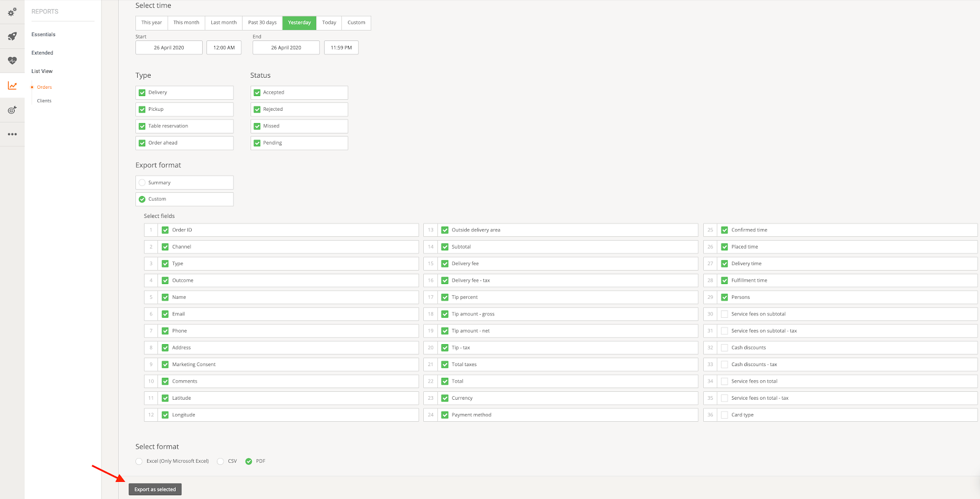Choose CSV file format

click(221, 462)
